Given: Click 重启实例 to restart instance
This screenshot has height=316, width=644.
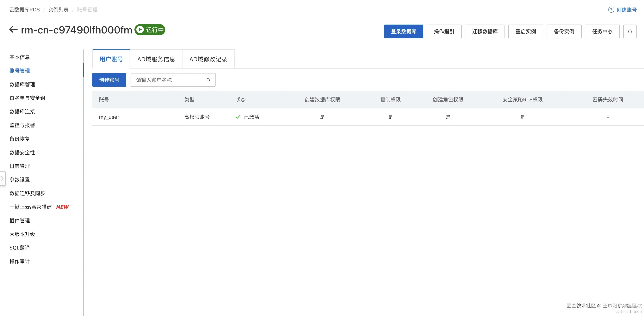Looking at the screenshot, I should pyautogui.click(x=525, y=32).
